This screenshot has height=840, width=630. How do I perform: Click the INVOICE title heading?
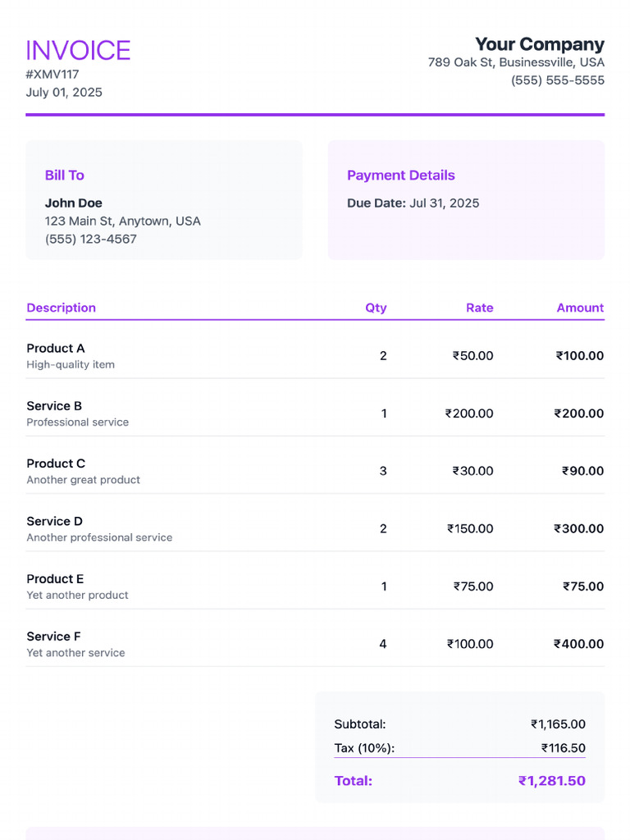[x=78, y=51]
